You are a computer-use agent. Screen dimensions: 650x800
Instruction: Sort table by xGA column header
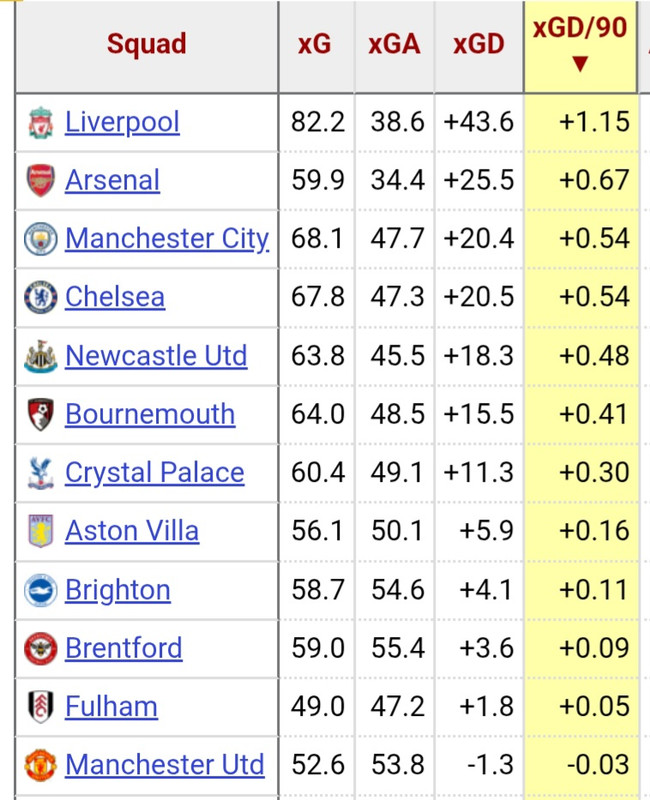click(394, 45)
